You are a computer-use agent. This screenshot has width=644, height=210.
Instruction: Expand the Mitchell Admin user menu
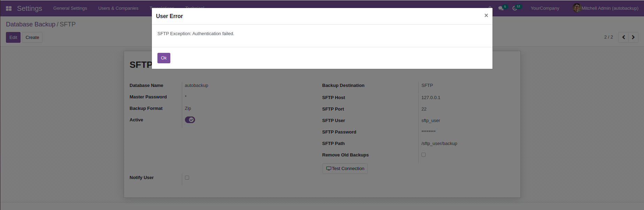coord(606,8)
